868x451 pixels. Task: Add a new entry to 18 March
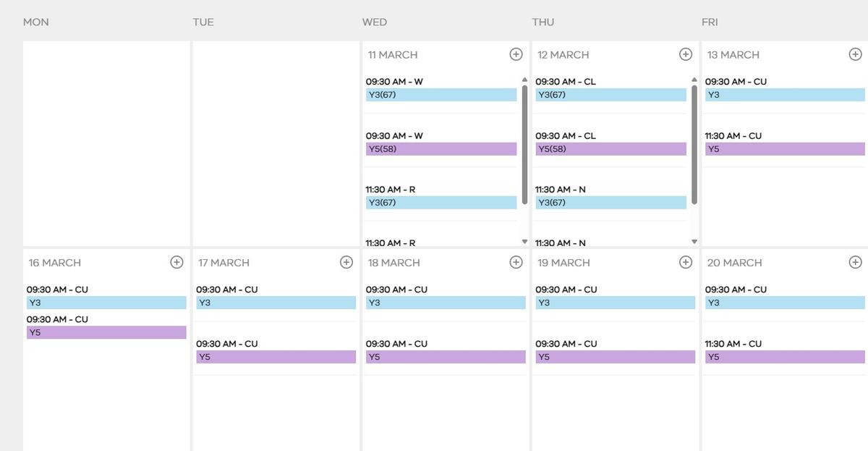click(516, 262)
